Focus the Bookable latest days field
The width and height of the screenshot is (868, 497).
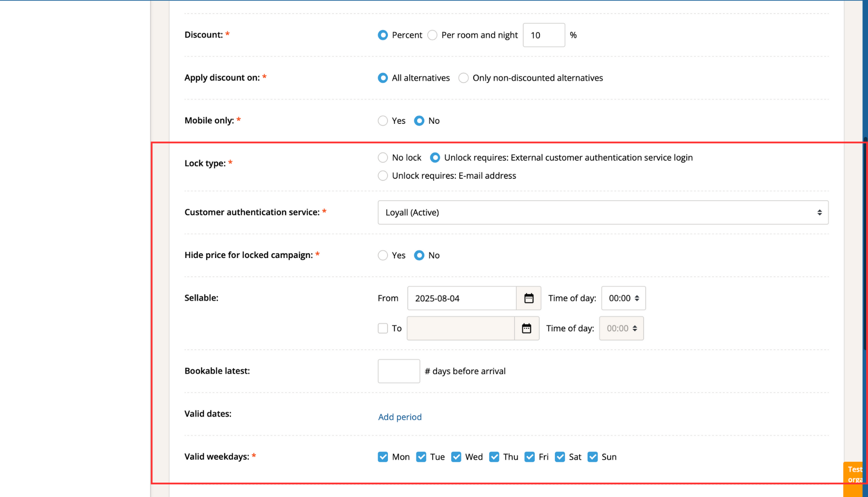pyautogui.click(x=399, y=371)
